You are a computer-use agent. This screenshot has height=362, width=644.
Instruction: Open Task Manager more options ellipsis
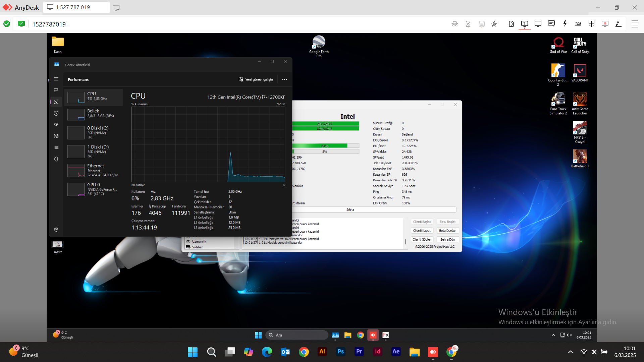coord(284,79)
